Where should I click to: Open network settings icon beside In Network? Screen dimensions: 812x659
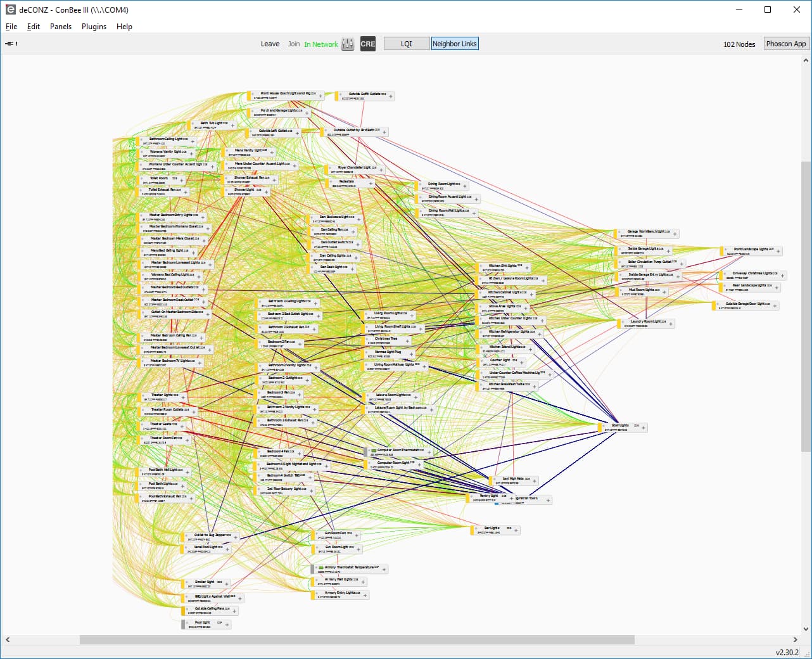pos(348,44)
